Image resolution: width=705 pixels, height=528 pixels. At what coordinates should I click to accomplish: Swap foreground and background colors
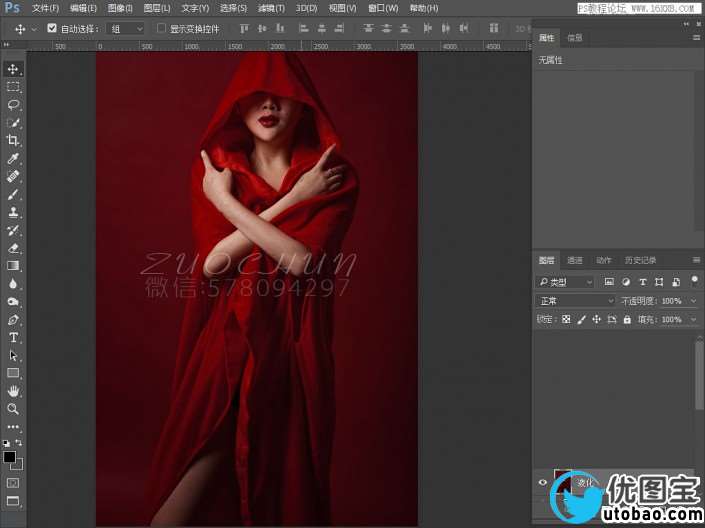pos(19,443)
